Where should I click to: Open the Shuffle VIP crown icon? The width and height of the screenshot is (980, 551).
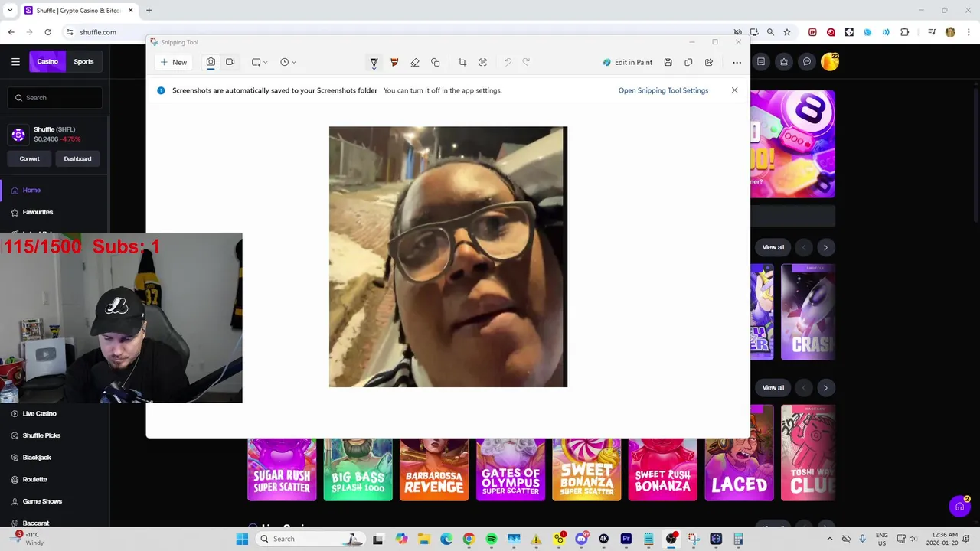click(784, 62)
